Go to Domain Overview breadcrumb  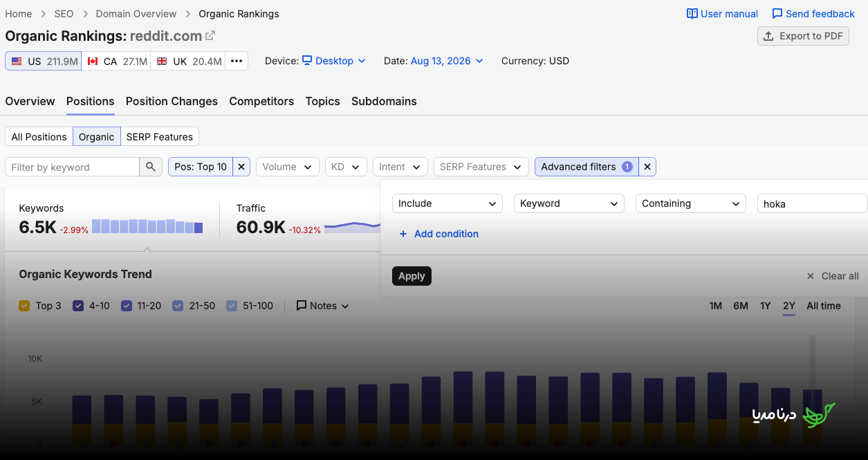[136, 14]
